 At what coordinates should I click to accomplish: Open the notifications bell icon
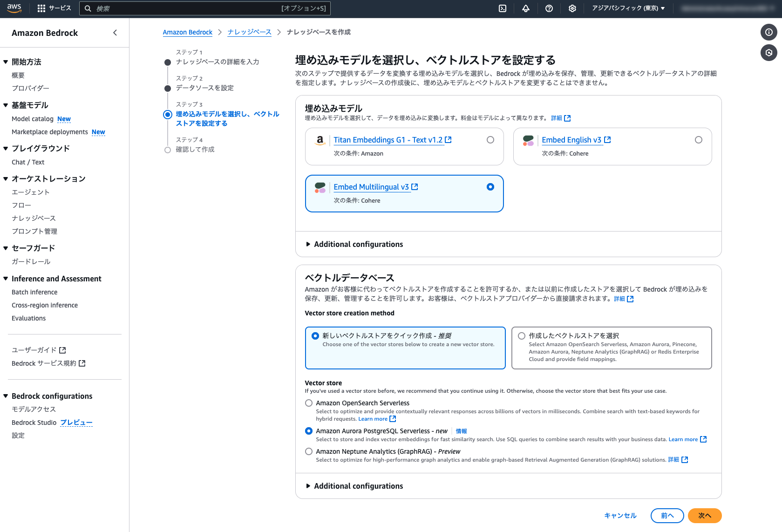526,8
